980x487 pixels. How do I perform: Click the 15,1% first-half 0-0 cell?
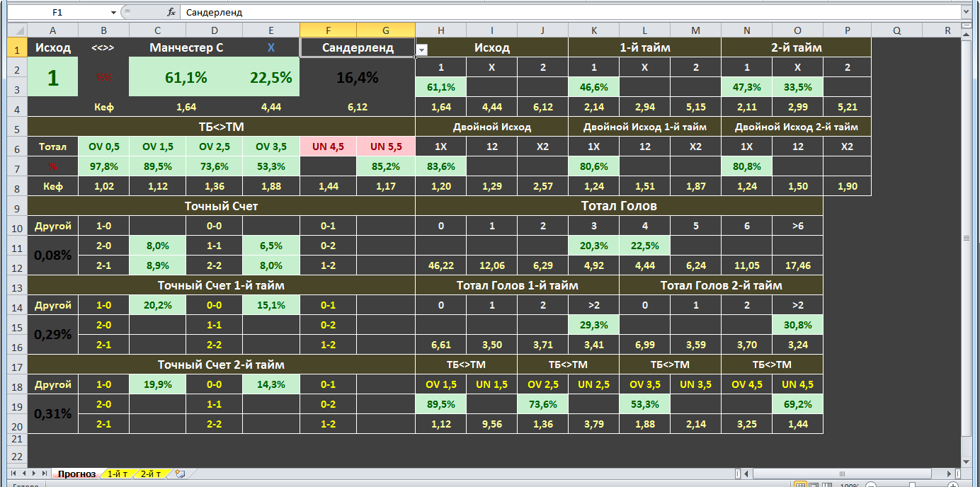[271, 305]
